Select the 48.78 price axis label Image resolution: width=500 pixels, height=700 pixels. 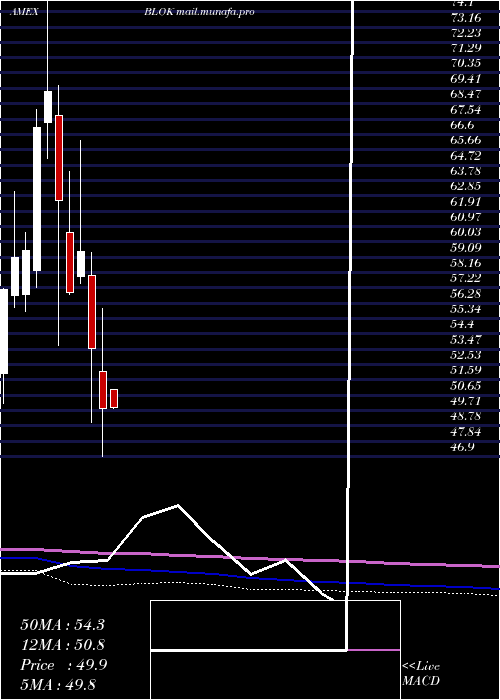pos(466,417)
